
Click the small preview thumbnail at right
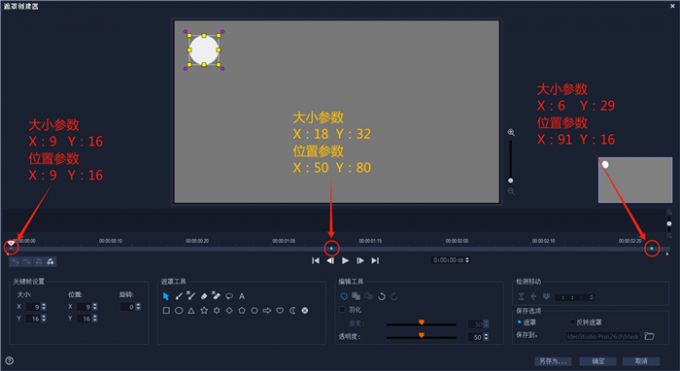click(x=635, y=180)
